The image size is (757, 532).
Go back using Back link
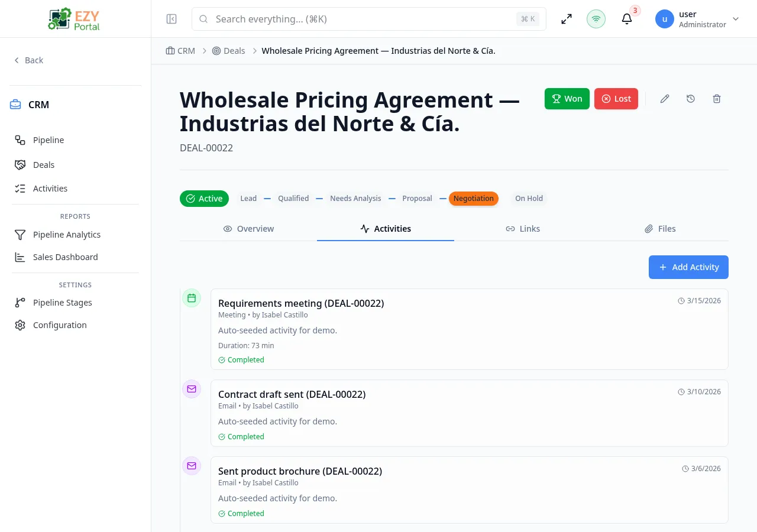coord(28,60)
